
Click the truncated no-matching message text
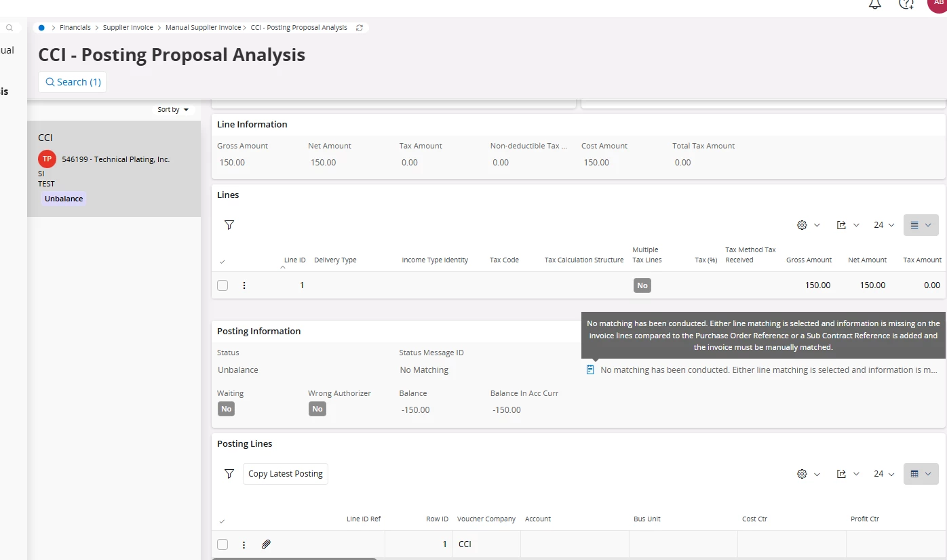pyautogui.click(x=769, y=370)
